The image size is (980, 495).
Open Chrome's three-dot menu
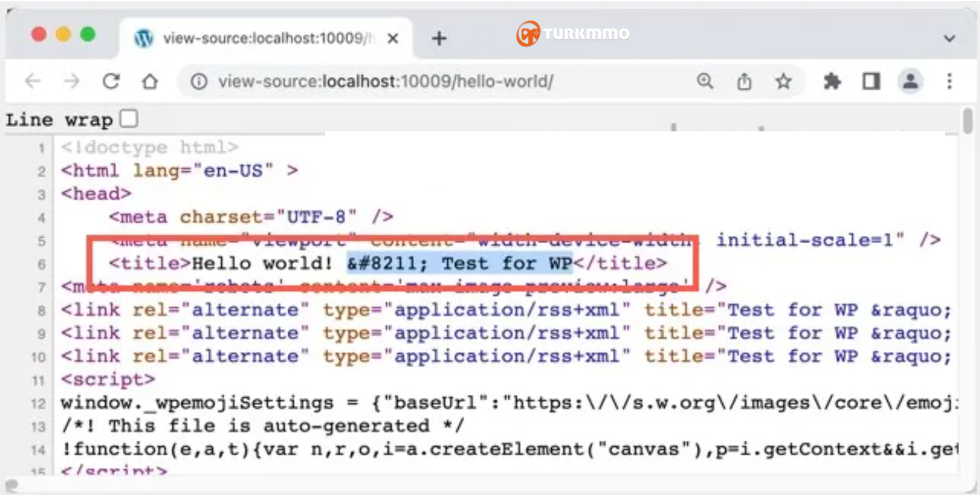(949, 81)
